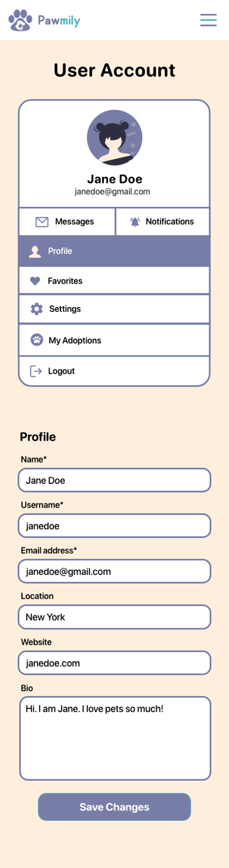
Task: Focus the Username field with janedoe
Action: point(114,525)
